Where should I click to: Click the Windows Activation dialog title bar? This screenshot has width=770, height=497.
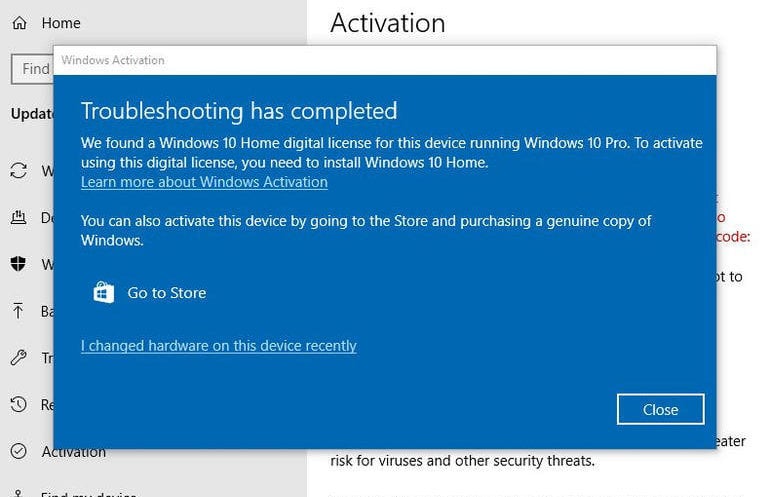385,60
